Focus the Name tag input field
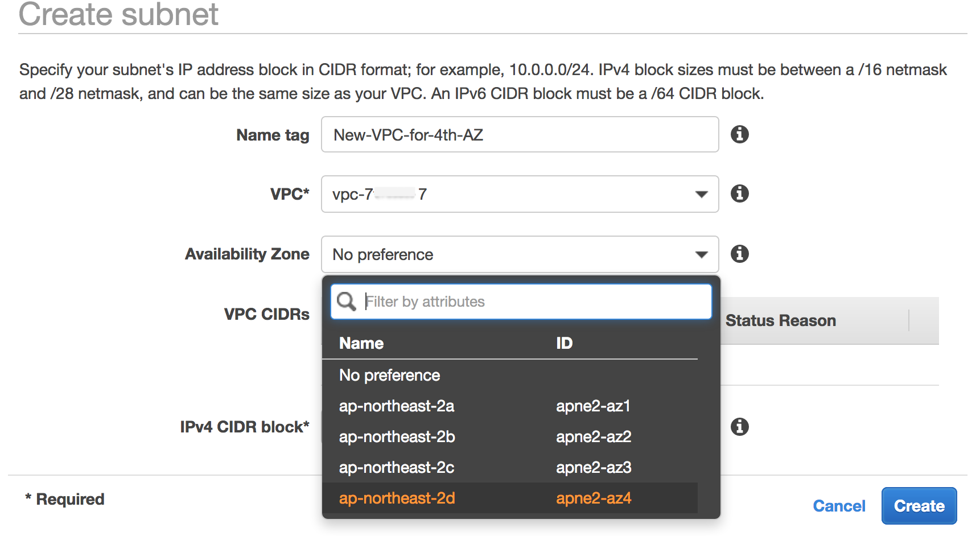 point(520,134)
